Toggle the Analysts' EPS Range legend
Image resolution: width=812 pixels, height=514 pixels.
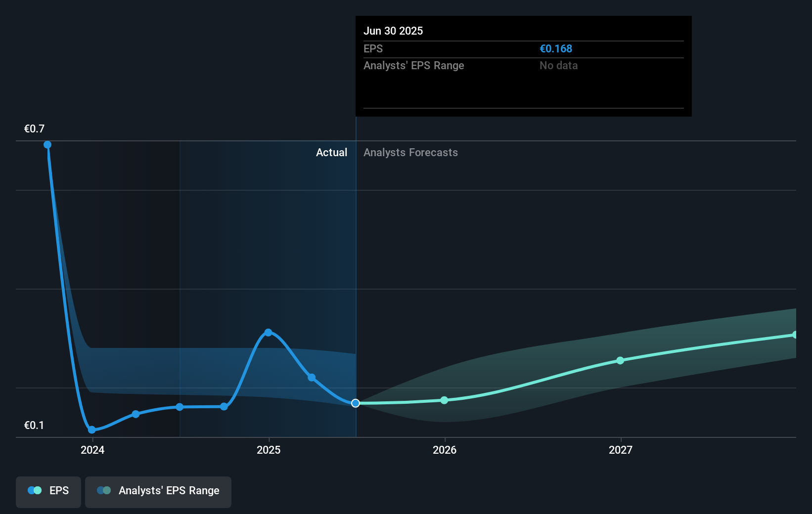[x=158, y=492]
